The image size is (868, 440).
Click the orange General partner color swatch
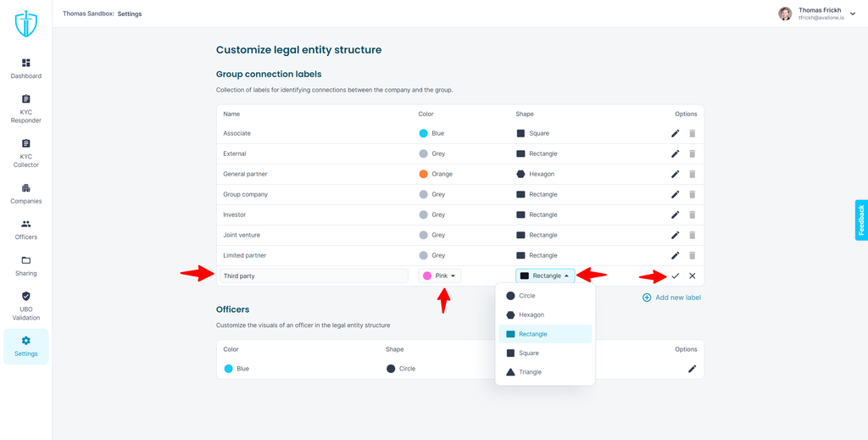tap(424, 174)
